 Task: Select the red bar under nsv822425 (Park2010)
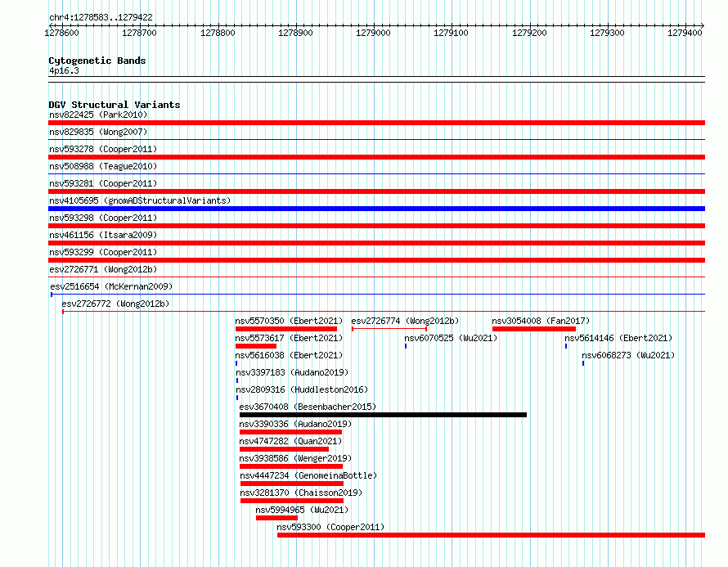[376, 123]
